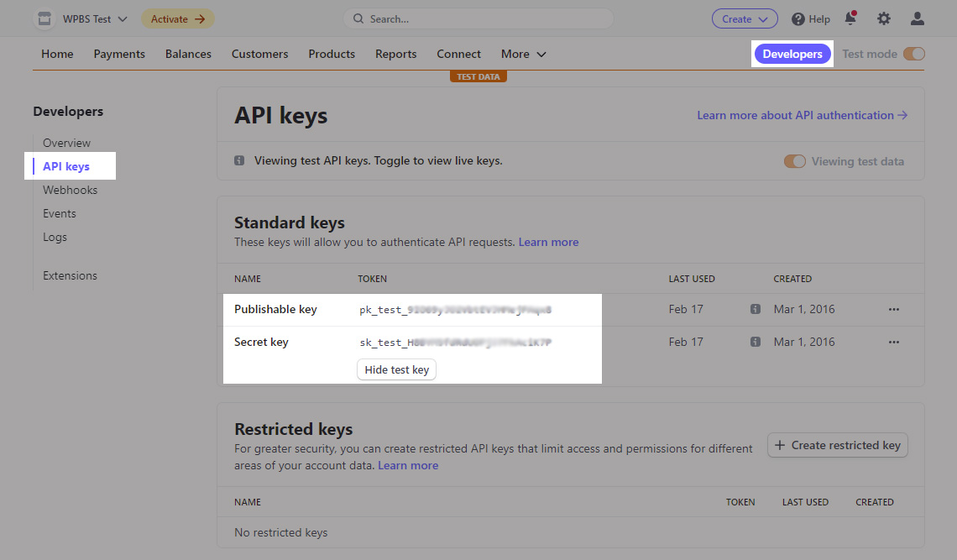Screen dimensions: 957x560
Task: Select Webhooks in Developers sidebar
Action: click(x=70, y=190)
